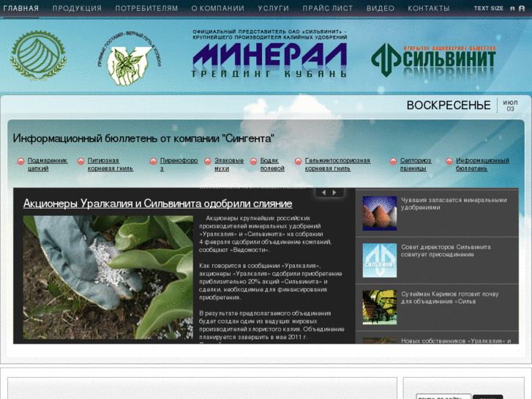
Task: Click red bullet icon beside Бодяк полевой
Action: click(253, 161)
